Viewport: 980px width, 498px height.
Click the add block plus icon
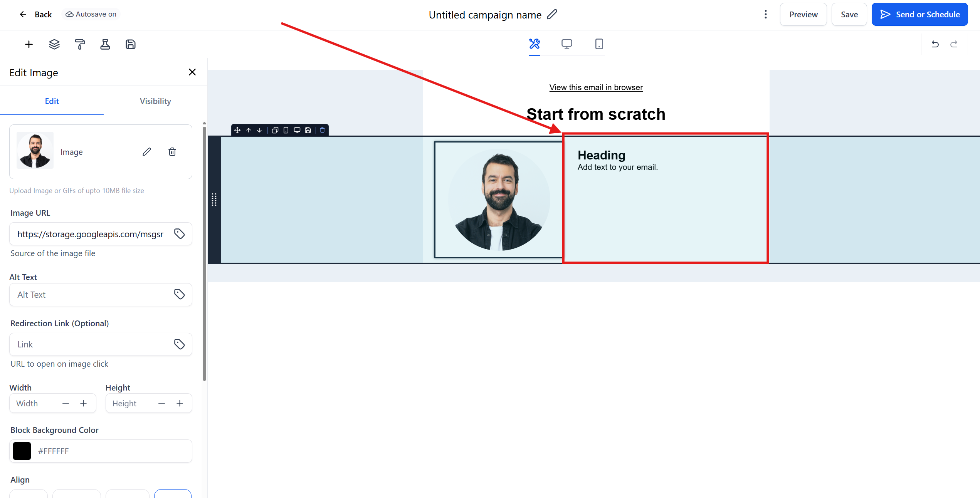click(x=29, y=44)
